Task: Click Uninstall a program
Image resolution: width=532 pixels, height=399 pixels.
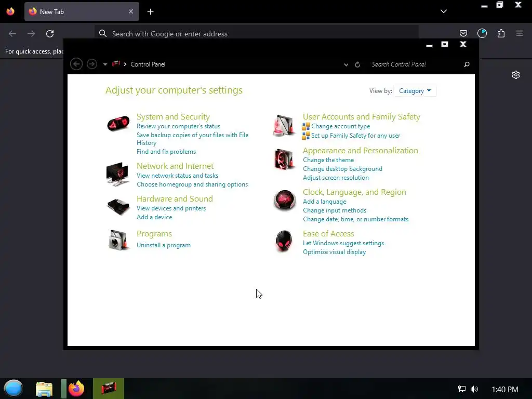Action: (164, 245)
